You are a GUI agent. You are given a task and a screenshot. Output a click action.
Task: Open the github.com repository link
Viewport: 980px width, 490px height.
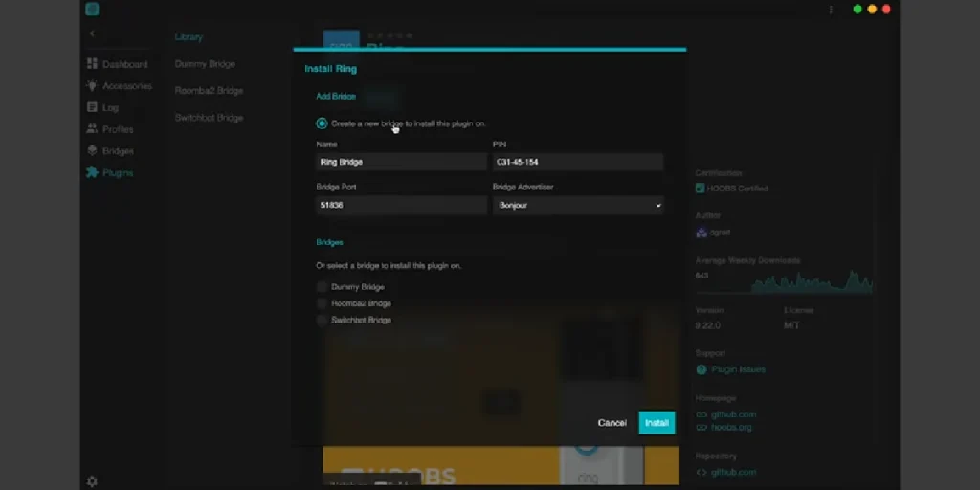(733, 473)
